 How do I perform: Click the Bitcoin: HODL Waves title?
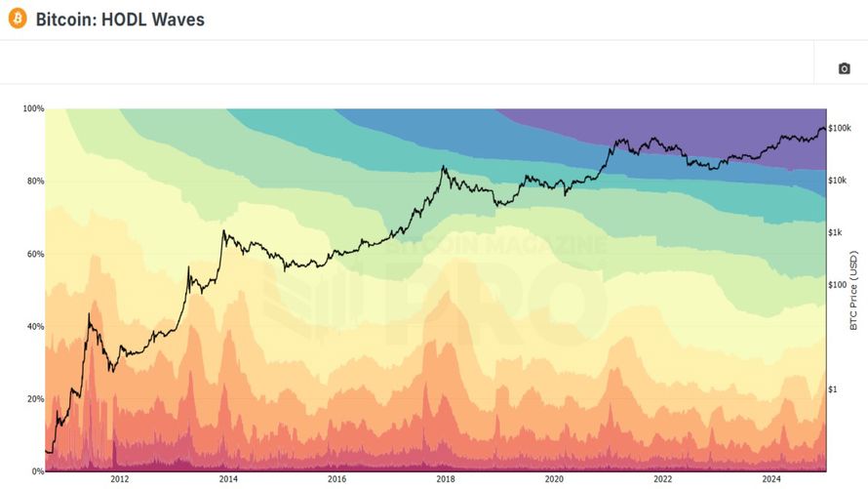(120, 20)
